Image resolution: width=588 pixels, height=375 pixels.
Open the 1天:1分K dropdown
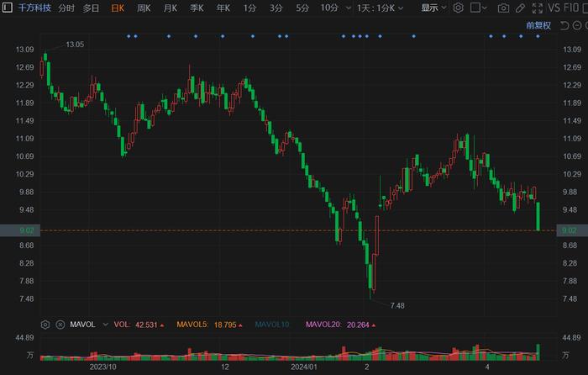tap(380, 8)
